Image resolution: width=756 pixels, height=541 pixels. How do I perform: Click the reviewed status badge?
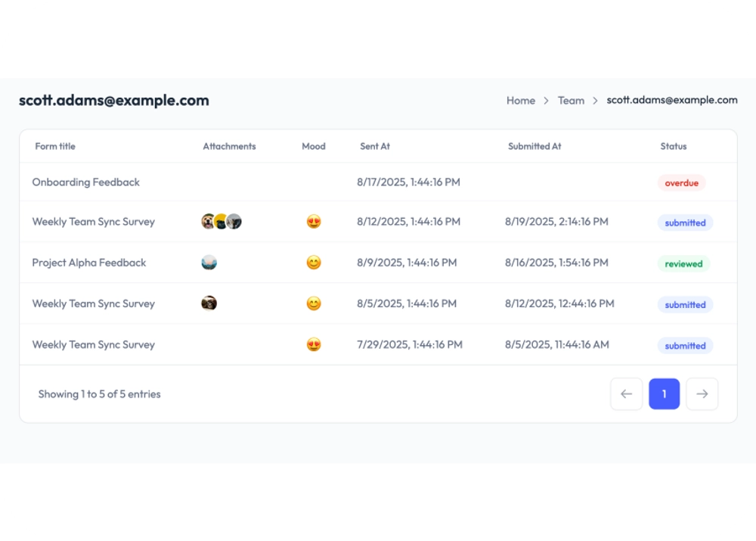click(683, 264)
